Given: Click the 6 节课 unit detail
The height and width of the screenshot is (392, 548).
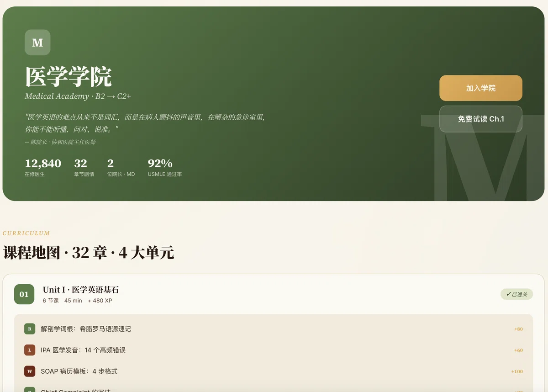Looking at the screenshot, I should click(51, 301).
